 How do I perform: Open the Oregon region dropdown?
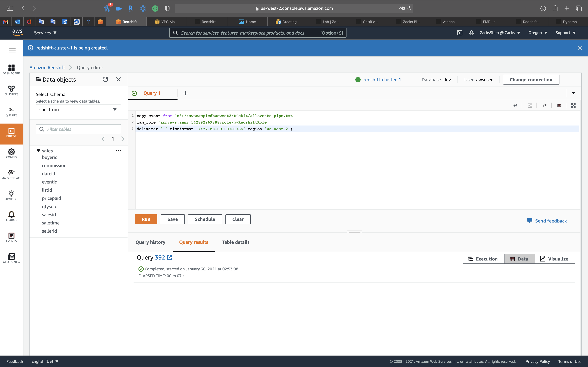pyautogui.click(x=537, y=33)
